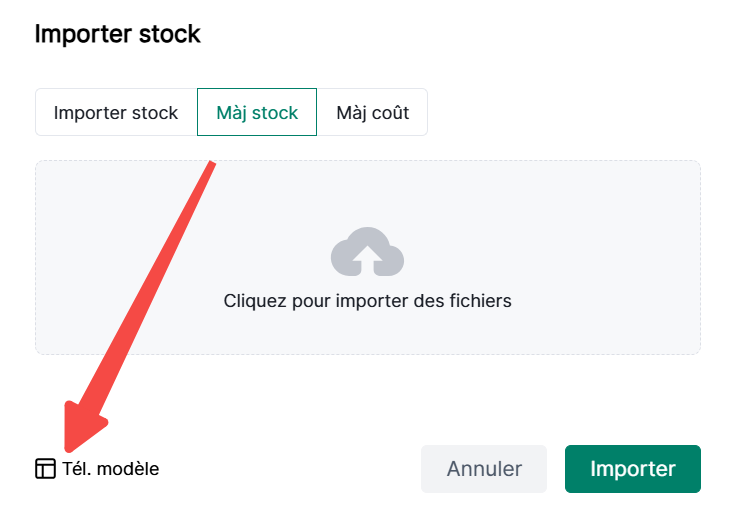Viewport: 732px width, 507px height.
Task: Click the cloud upload icon
Action: point(367,253)
